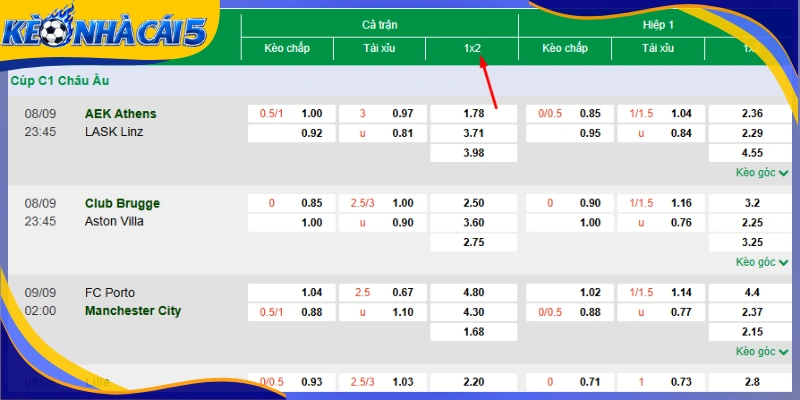
Task: Pick Brugge match first-half over 1/1.5 at 1.16
Action: [x=661, y=203]
